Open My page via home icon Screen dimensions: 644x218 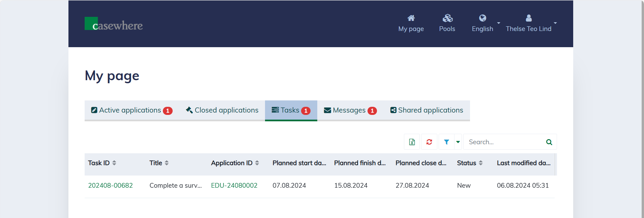tap(411, 18)
